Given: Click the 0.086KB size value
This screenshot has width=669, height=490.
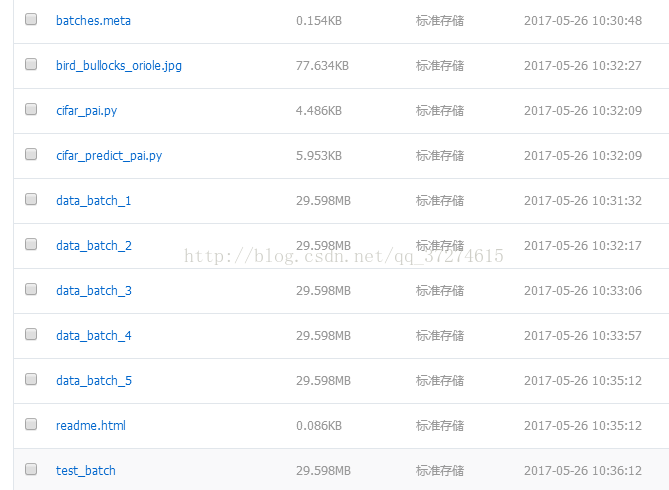Looking at the screenshot, I should coord(319,426).
